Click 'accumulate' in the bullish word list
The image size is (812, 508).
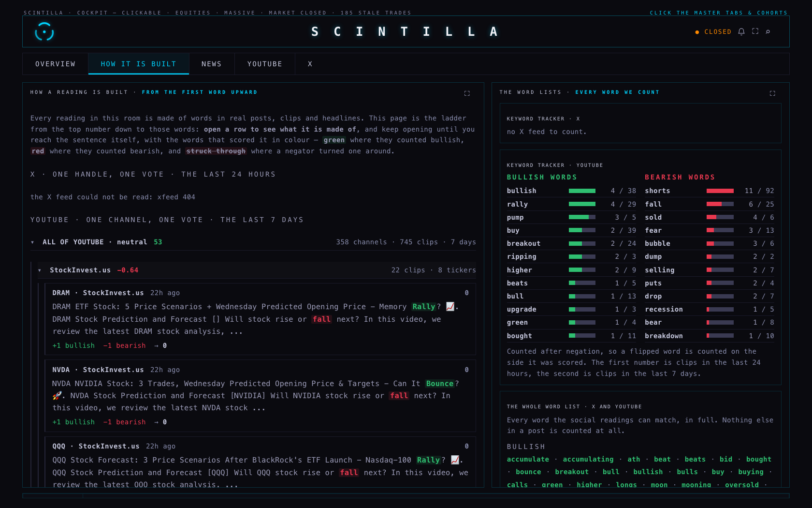(528, 459)
